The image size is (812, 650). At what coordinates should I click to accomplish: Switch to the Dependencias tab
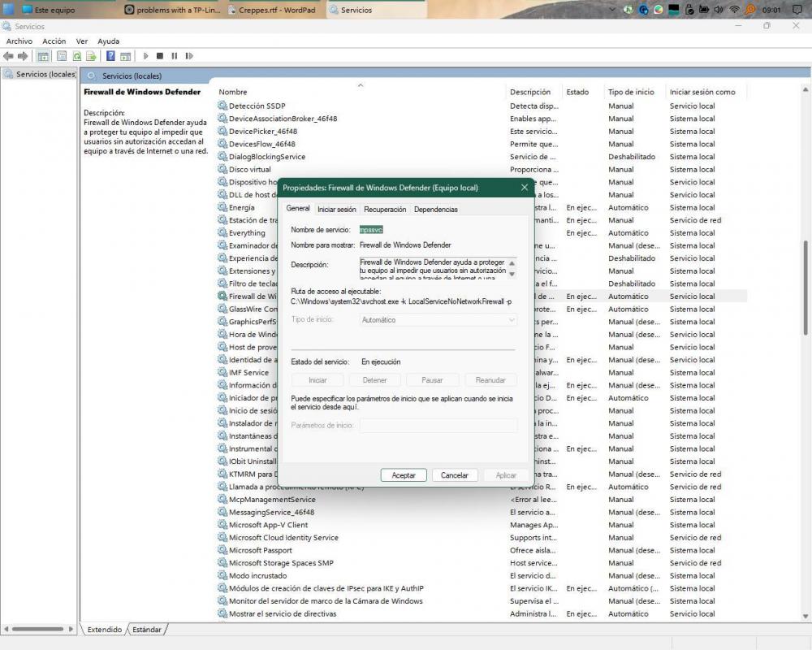tap(435, 209)
